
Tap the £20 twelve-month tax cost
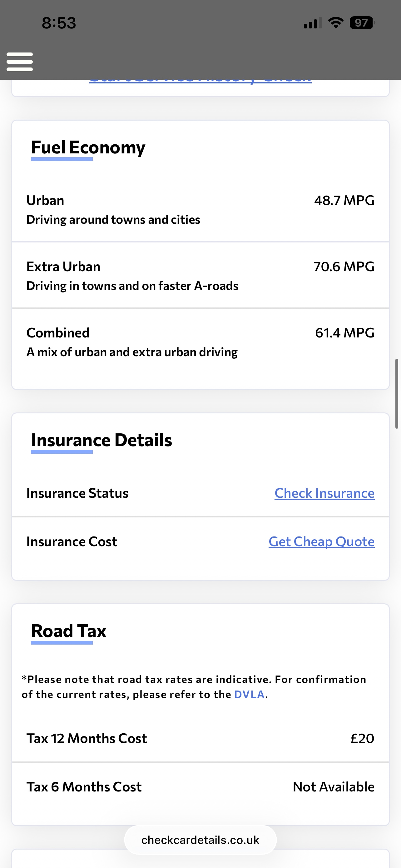[x=362, y=739]
